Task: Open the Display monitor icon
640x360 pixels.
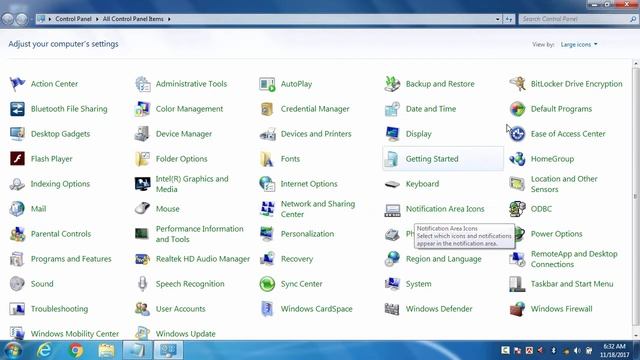Action: 392,134
